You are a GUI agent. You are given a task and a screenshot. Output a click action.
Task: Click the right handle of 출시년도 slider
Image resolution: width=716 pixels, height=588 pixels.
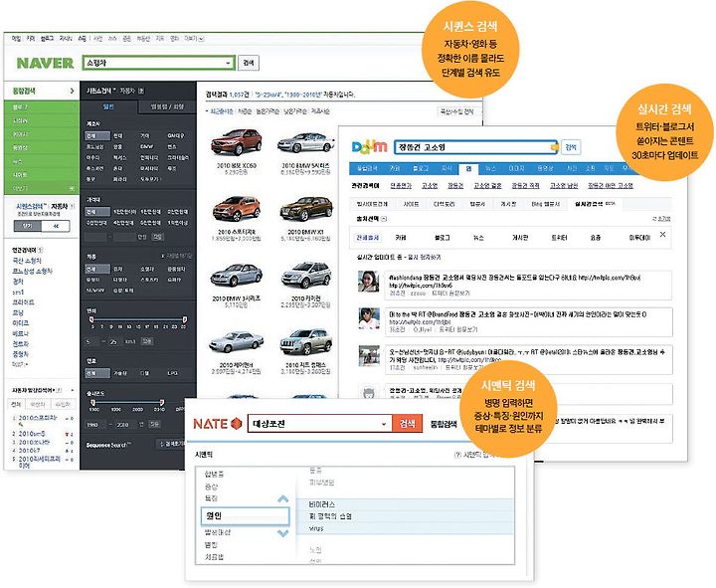coord(162,403)
